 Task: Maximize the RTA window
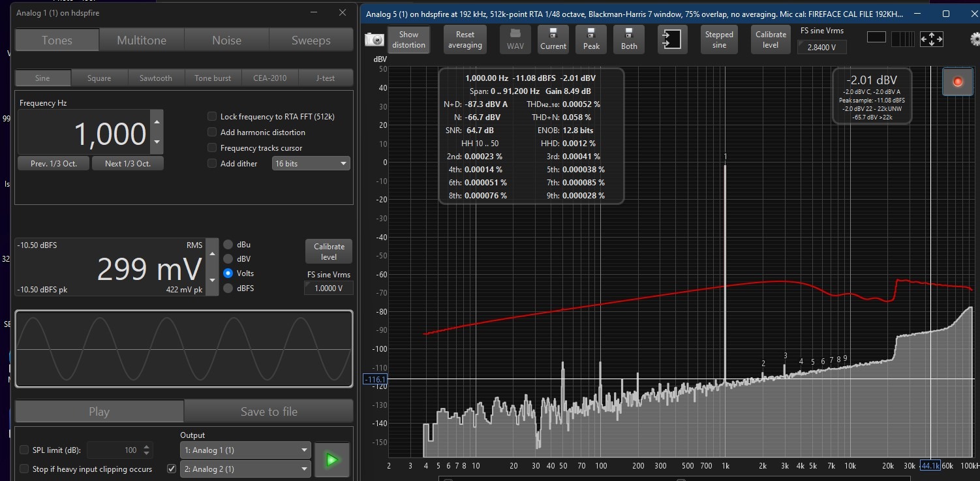coord(947,13)
